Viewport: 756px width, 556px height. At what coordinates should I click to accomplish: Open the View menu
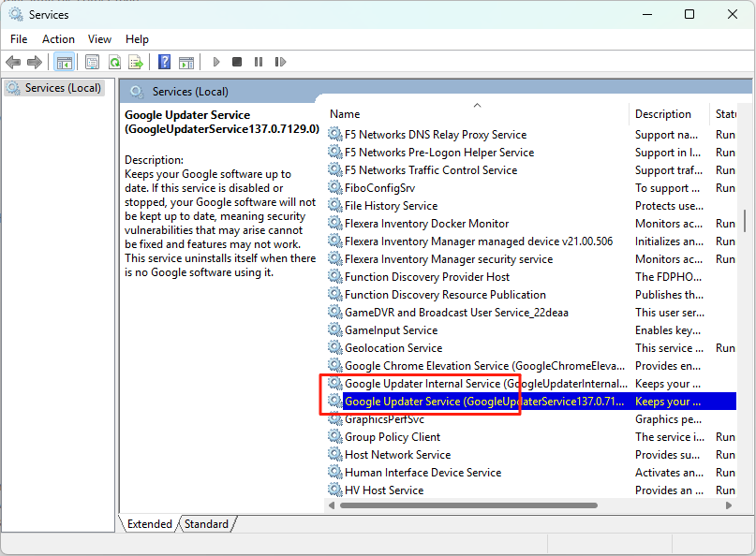(99, 39)
